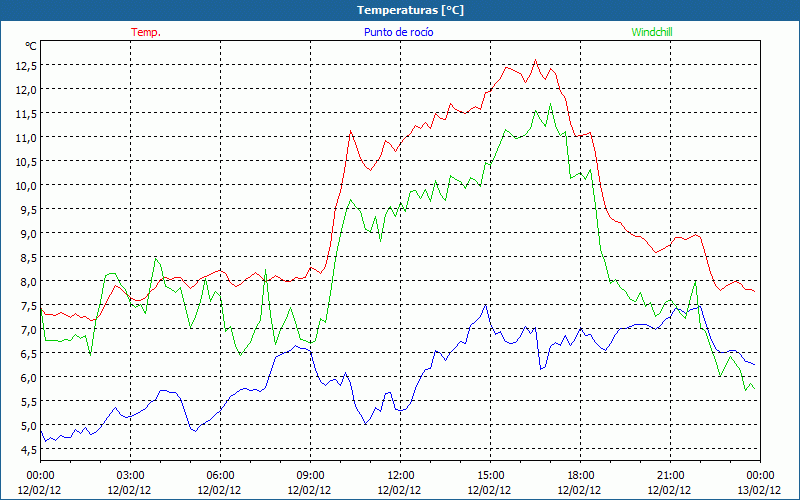The image size is (800, 500).
Task: Select the blue "Punto de rocío" legend label
Action: click(398, 32)
